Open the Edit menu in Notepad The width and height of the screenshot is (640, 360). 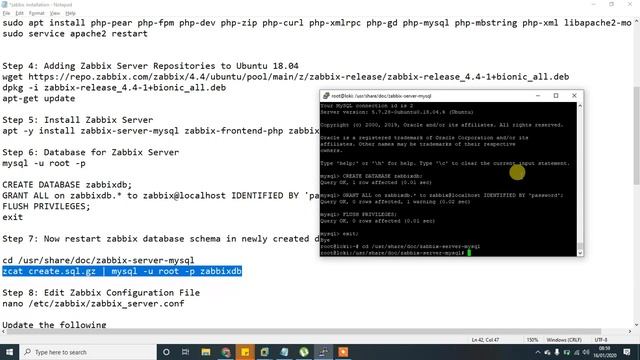pos(19,13)
